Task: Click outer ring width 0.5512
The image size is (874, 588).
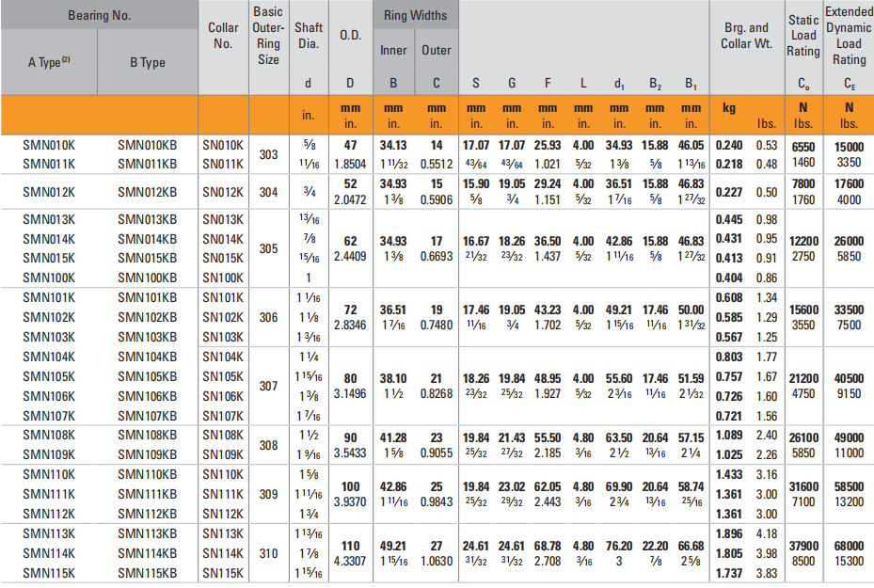Action: pos(436,164)
